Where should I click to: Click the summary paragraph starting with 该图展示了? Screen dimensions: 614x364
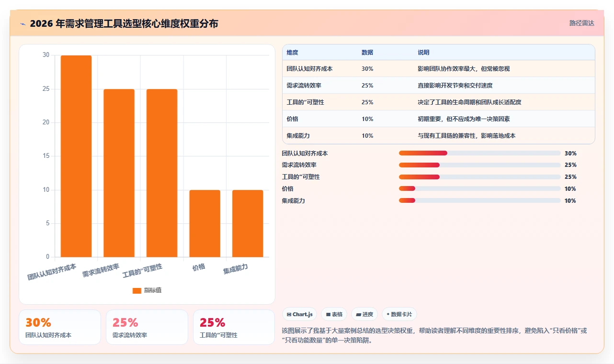(x=435, y=336)
